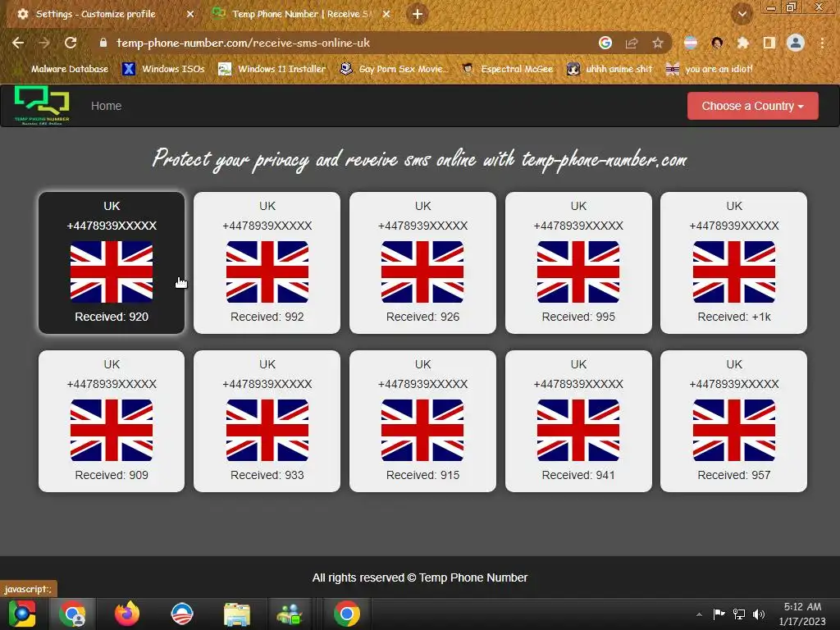Open the Action Center flag icon
The image size is (840, 630).
tap(719, 614)
